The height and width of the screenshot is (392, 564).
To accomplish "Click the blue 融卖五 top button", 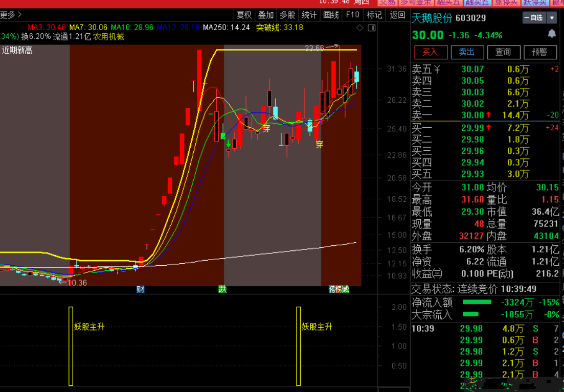I will 477,3.
